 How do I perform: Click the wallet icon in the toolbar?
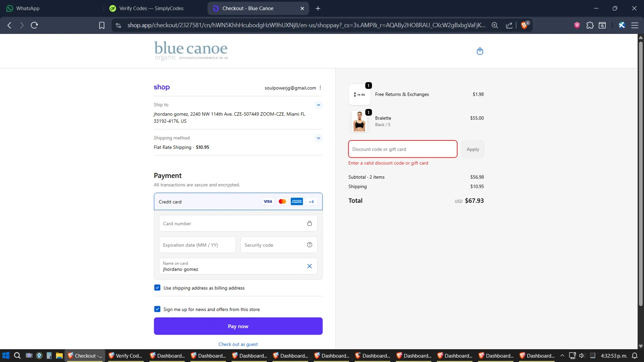[x=602, y=25]
